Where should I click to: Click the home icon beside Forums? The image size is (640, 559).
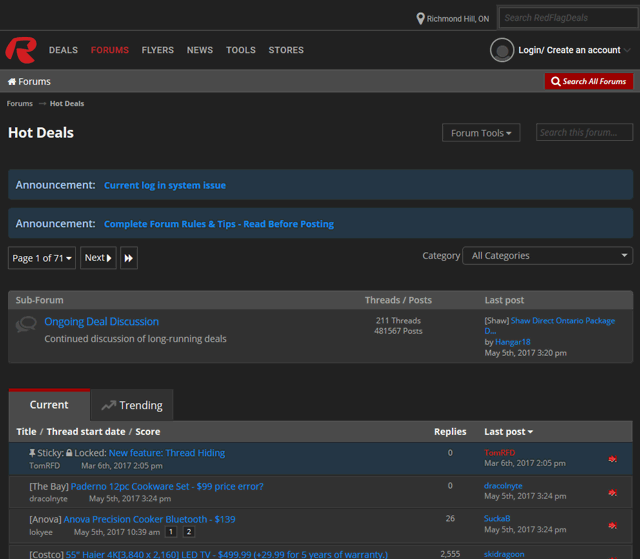[x=12, y=82]
